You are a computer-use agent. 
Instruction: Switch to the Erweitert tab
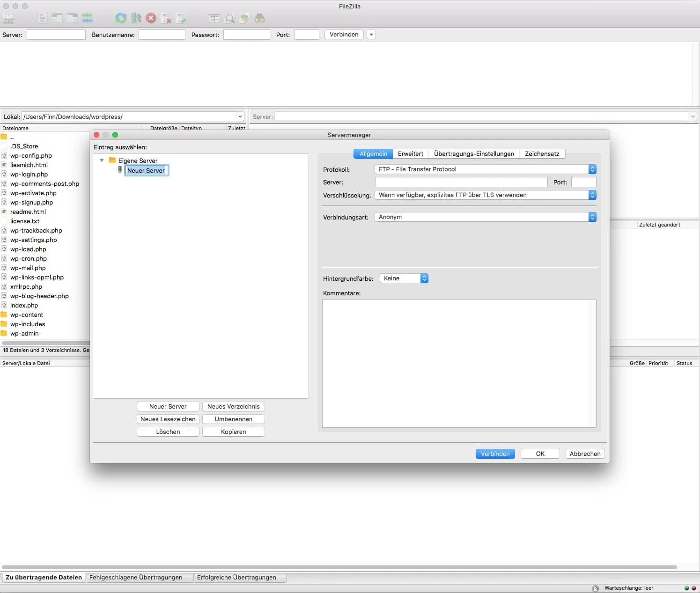[x=410, y=154]
